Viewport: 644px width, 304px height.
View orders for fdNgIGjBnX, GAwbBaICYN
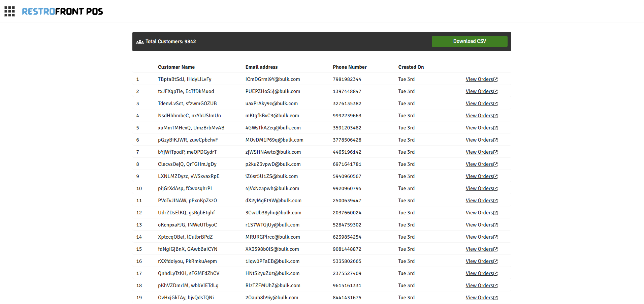(482, 249)
